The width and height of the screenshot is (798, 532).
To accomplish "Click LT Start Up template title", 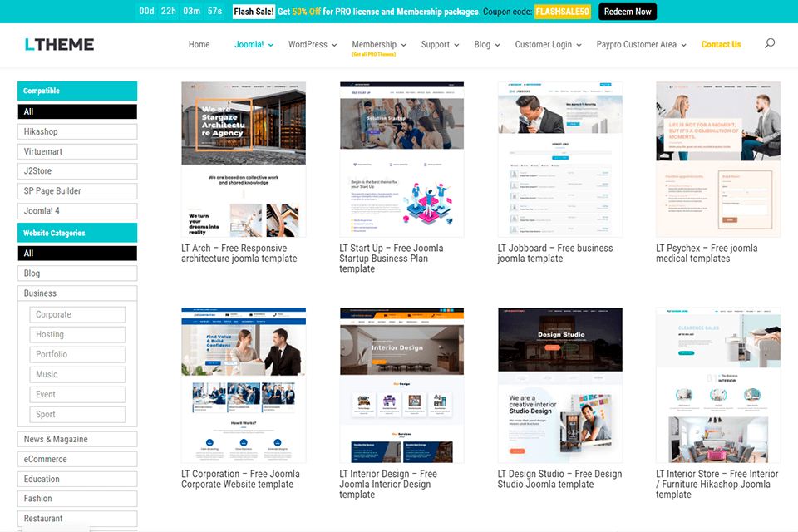I will click(x=392, y=259).
